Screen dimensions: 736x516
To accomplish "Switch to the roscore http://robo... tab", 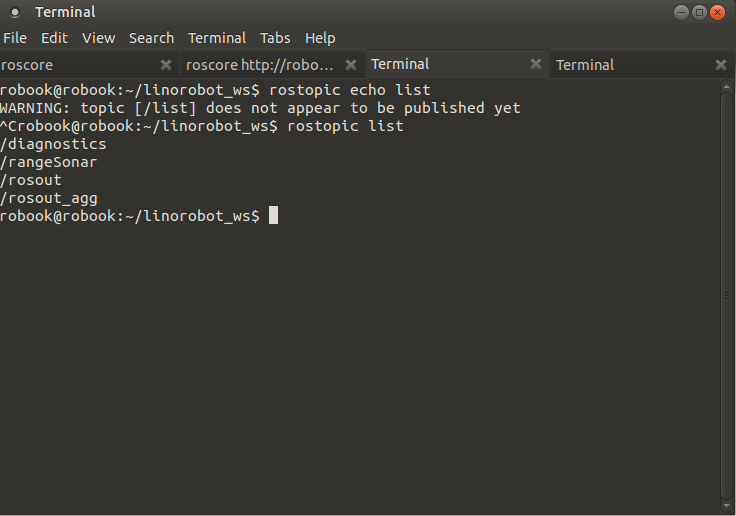I will point(260,65).
